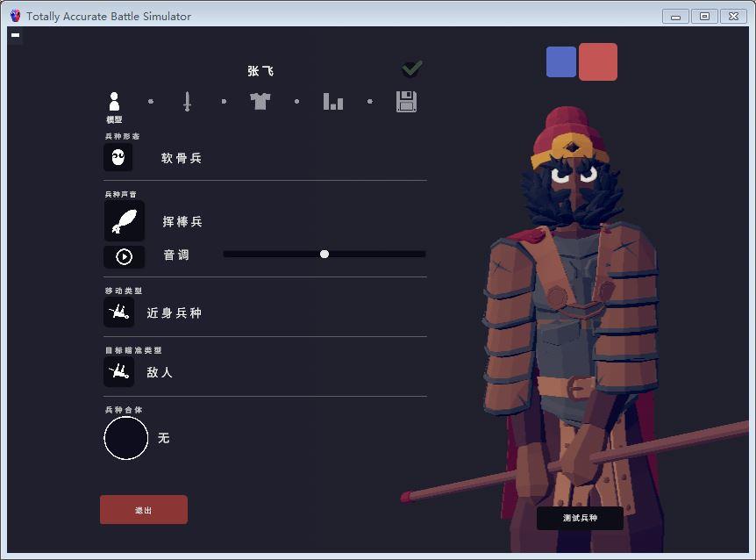Screen dimensions: 756x560
Task: Click the club icon for unit voice
Action: pos(125,221)
